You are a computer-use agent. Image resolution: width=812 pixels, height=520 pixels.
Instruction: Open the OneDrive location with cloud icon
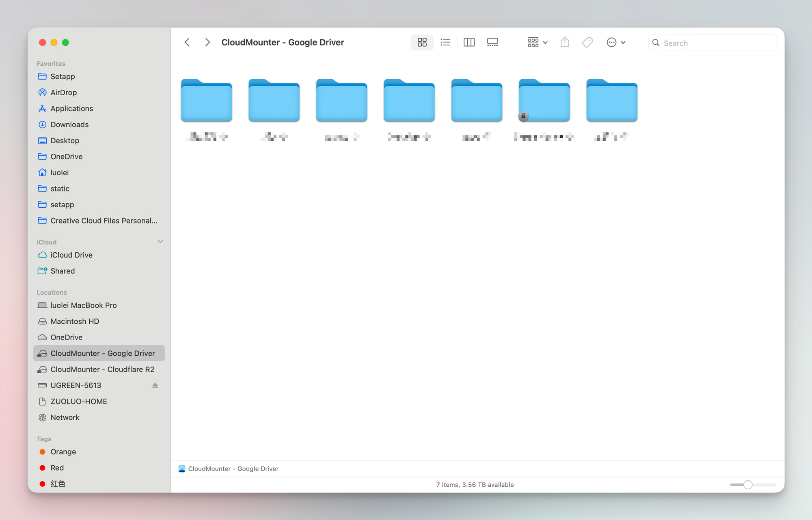99,337
